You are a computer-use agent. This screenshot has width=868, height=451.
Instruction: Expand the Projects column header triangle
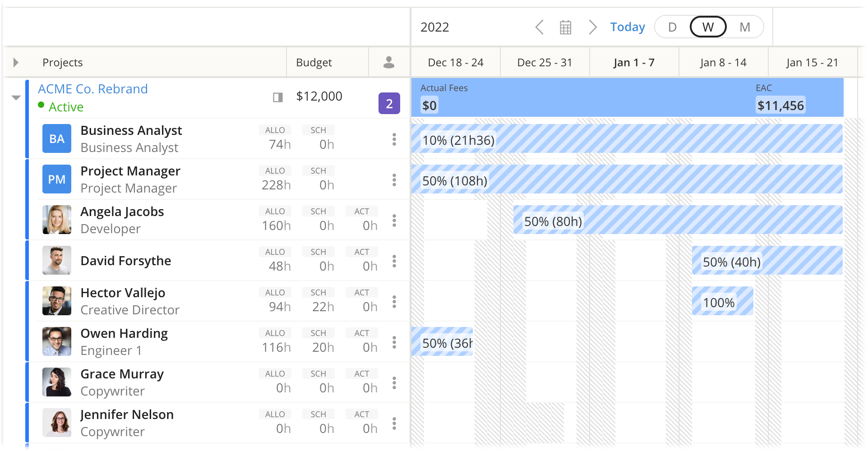16,62
